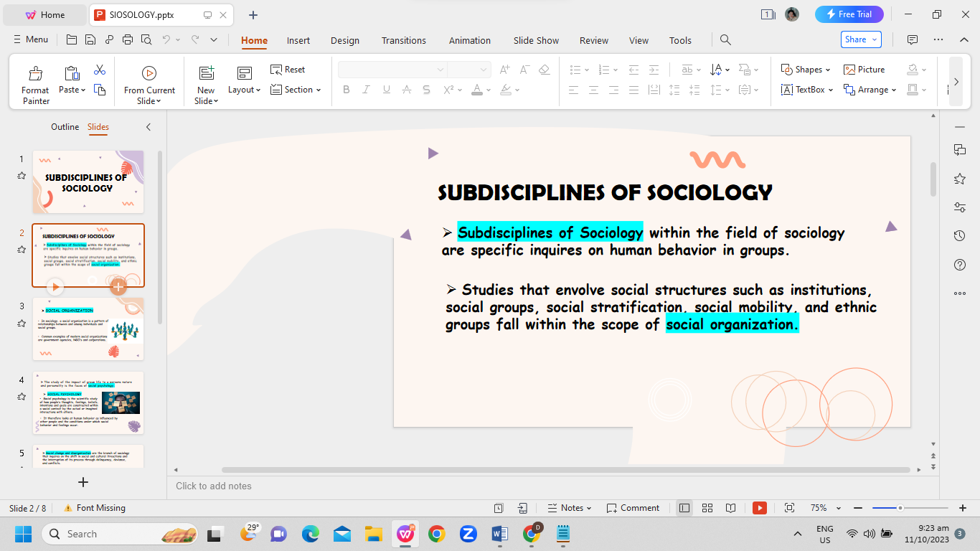The height and width of the screenshot is (551, 980).
Task: Toggle the Notes pane in status bar
Action: click(x=570, y=508)
